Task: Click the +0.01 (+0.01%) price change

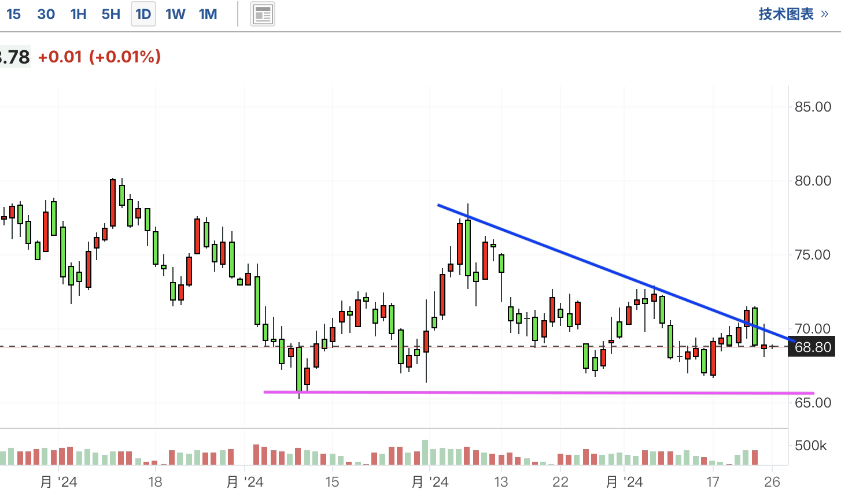Action: pos(99,57)
